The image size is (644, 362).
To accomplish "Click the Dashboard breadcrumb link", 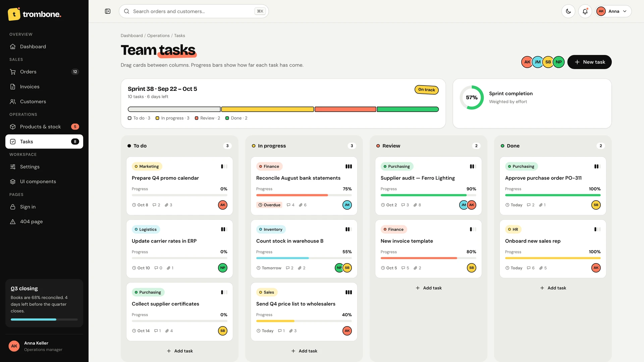I will click(x=131, y=36).
